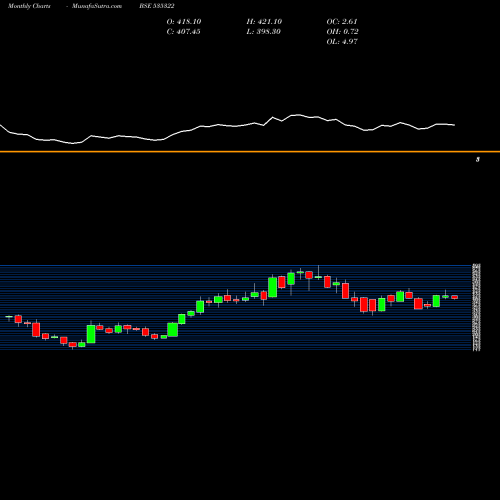Click the 'OH: 0.72' reading
The width and height of the screenshot is (500, 500).
(342, 32)
